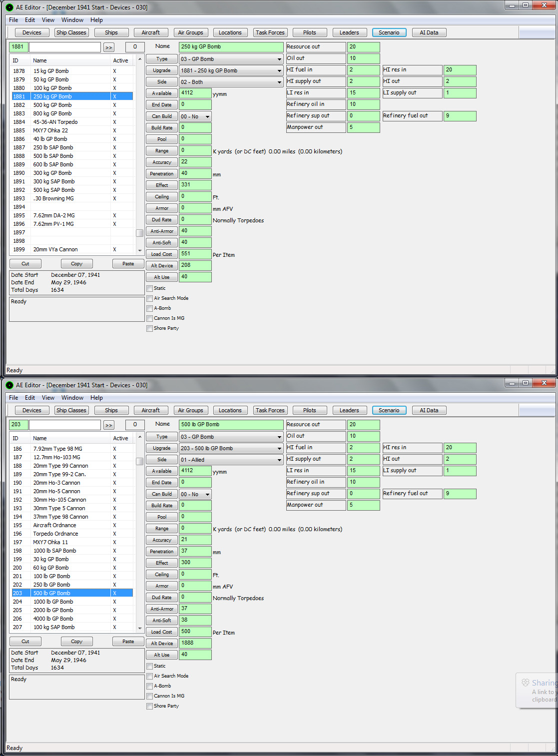Click the Anti-Armor button in the bottom window
The image size is (558, 756).
(162, 609)
